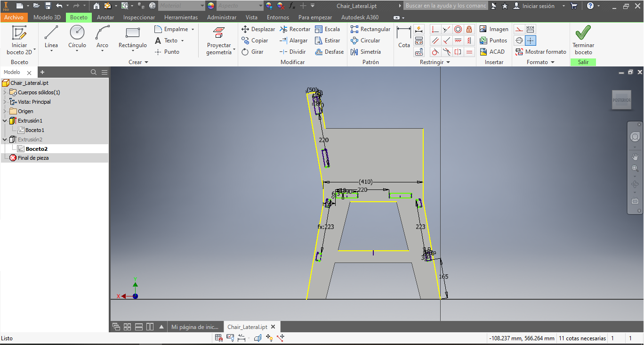This screenshot has height=345, width=644.
Task: Click the help search input field
Action: 446,6
